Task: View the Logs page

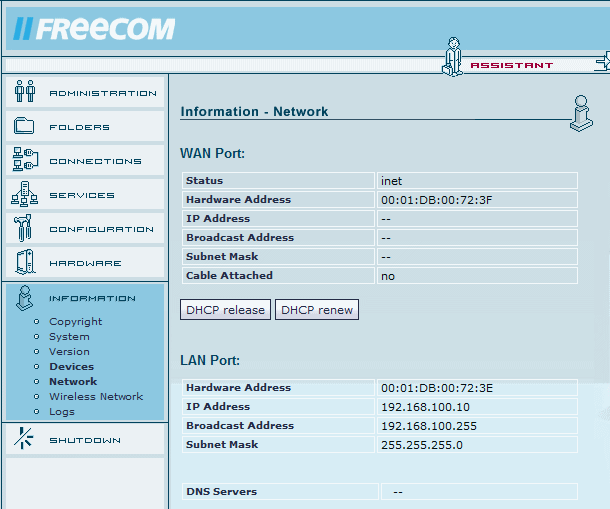Action: click(62, 412)
